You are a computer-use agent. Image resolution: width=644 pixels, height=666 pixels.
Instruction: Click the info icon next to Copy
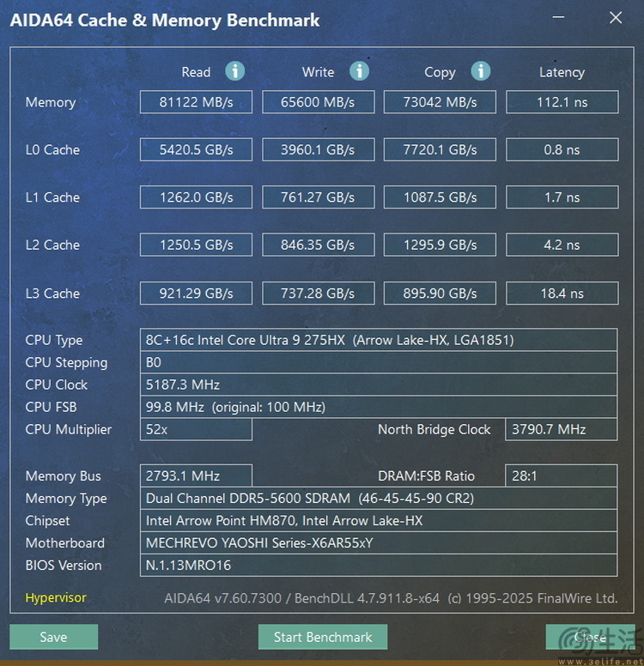(x=481, y=71)
